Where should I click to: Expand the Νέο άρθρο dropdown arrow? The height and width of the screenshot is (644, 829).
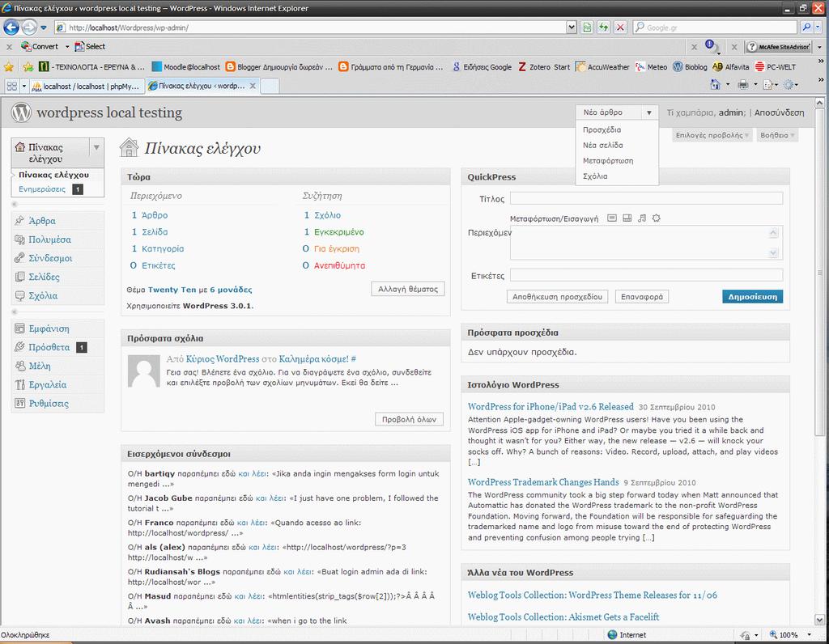(x=648, y=112)
